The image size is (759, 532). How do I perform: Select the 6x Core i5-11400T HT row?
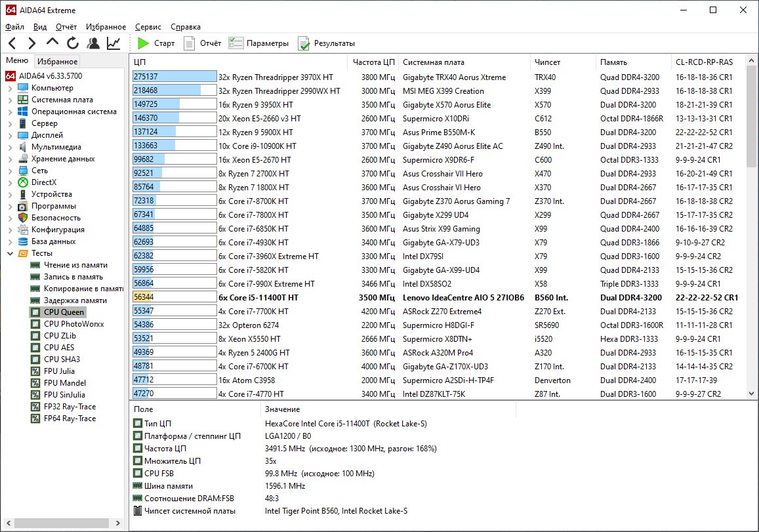[x=438, y=298]
